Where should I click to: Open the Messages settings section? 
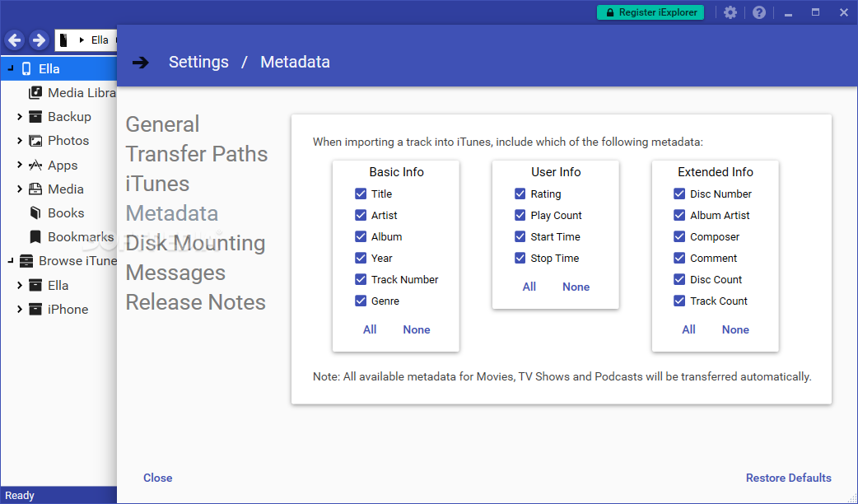pyautogui.click(x=175, y=273)
